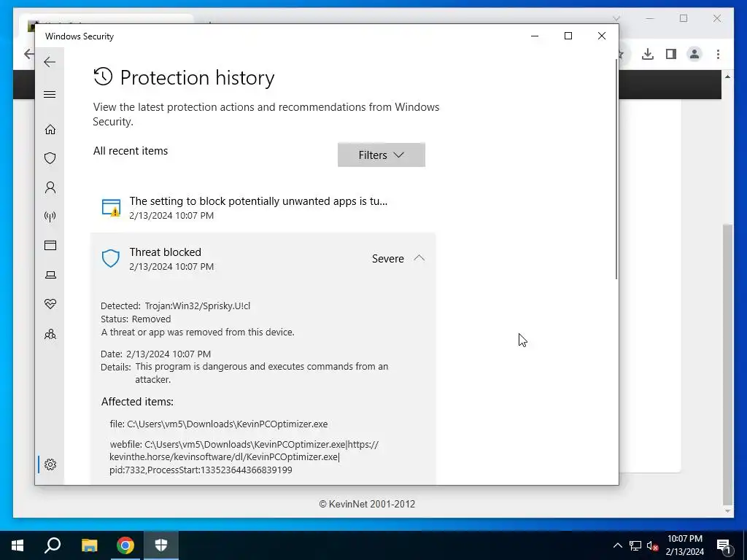The height and width of the screenshot is (560, 747).
Task: Click the Chrome downloads icon
Action: tap(648, 54)
